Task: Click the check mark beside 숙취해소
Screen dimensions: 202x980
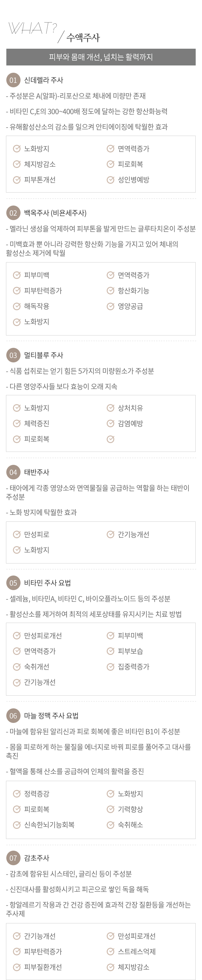Action: (110, 825)
